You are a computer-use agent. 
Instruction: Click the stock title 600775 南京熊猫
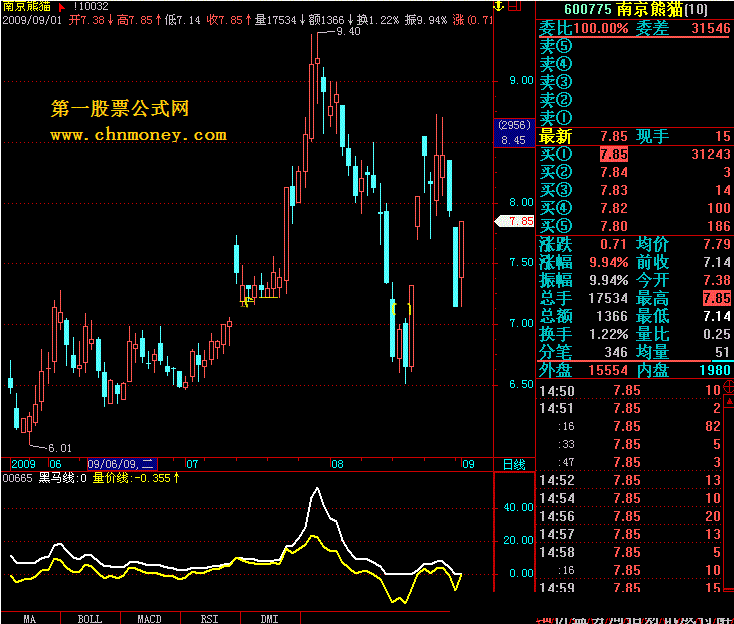[x=636, y=9]
